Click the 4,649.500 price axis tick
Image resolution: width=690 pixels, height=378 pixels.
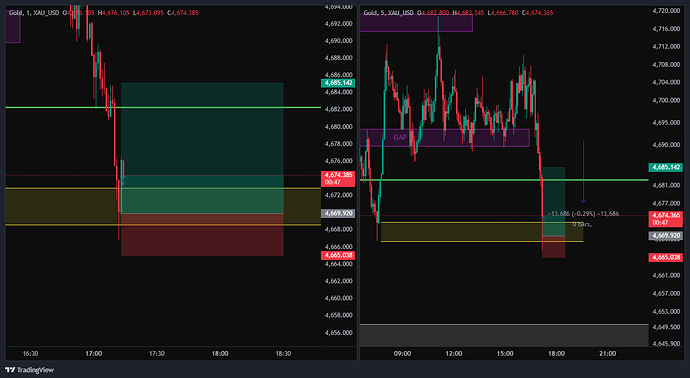pyautogui.click(x=666, y=327)
